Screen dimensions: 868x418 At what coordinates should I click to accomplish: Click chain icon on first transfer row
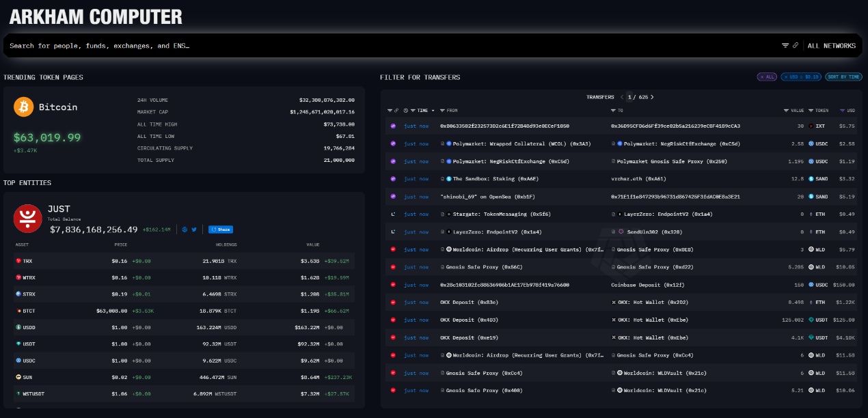[x=393, y=126]
